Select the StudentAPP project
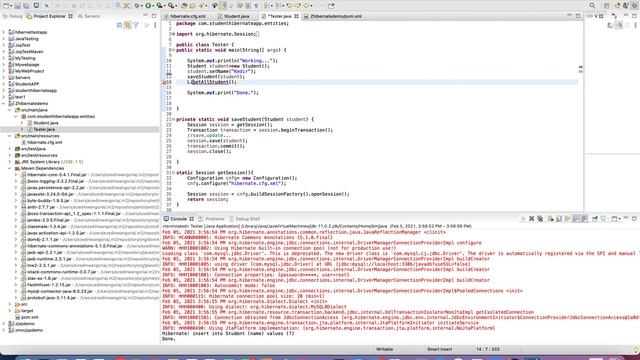640x360 pixels. (27, 84)
